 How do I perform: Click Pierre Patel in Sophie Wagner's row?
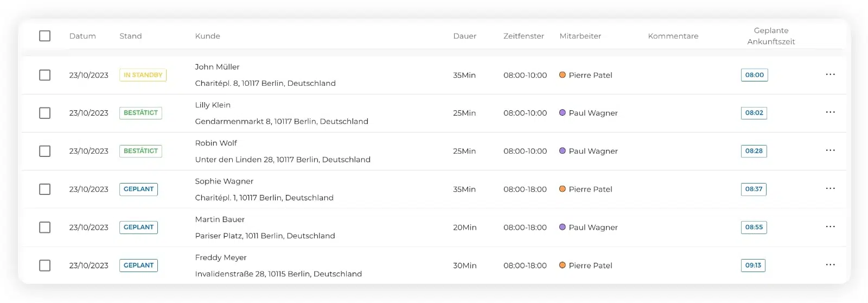(590, 189)
